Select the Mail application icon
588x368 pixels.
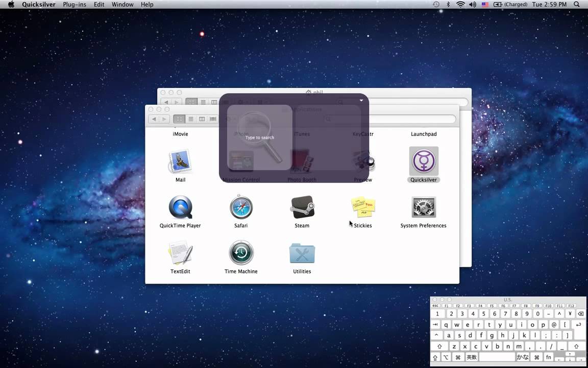point(180,162)
